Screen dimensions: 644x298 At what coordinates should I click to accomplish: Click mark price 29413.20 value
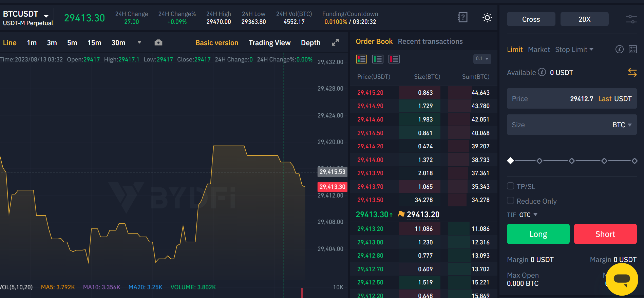pos(423,215)
